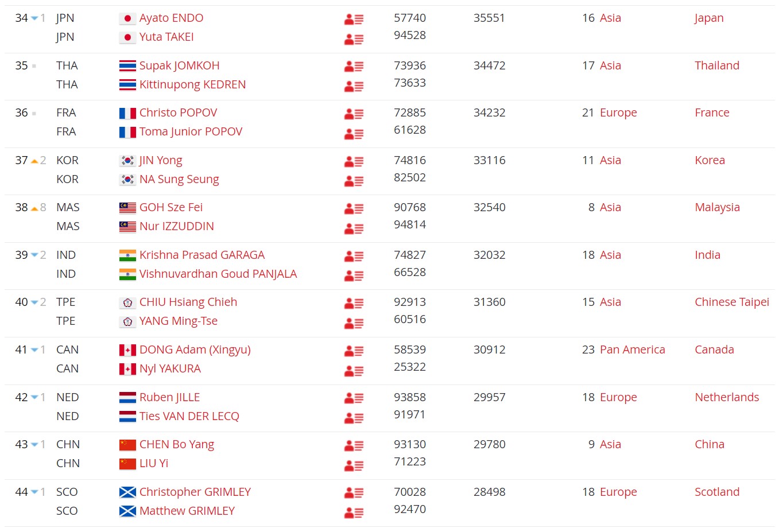Viewport: 779px width, 532px height.
Task: Click the Pan America confederation link
Action: [x=632, y=350]
